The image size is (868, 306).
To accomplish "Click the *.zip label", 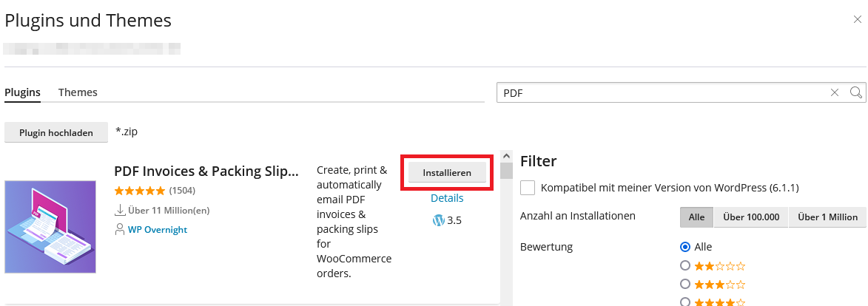I will [127, 132].
